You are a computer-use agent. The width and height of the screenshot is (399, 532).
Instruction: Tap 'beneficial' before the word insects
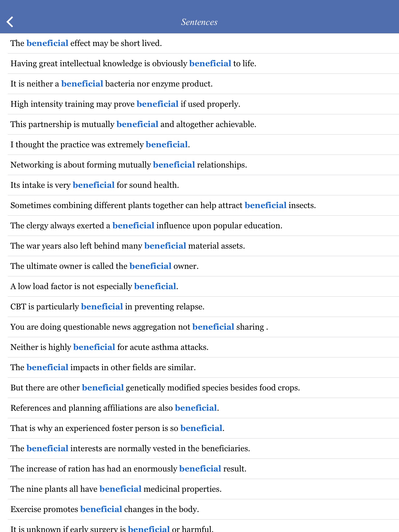[x=265, y=205]
